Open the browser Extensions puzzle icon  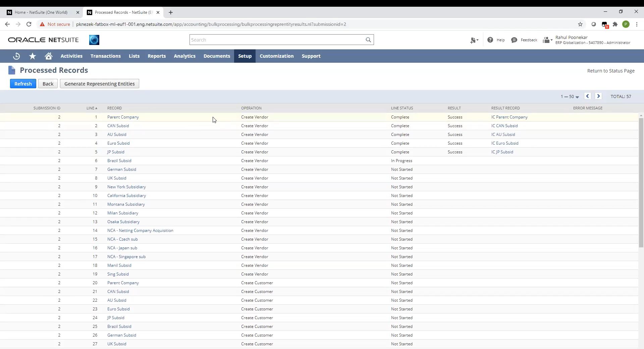click(x=615, y=24)
